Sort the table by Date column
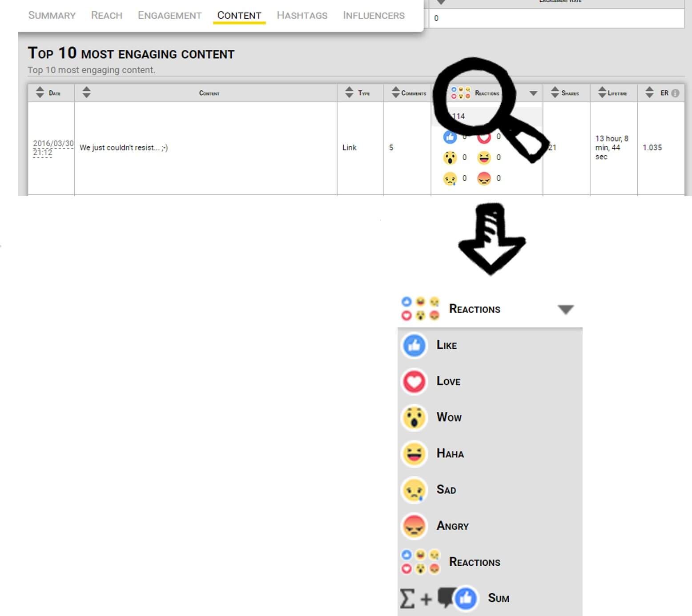The height and width of the screenshot is (616, 692). coord(40,93)
